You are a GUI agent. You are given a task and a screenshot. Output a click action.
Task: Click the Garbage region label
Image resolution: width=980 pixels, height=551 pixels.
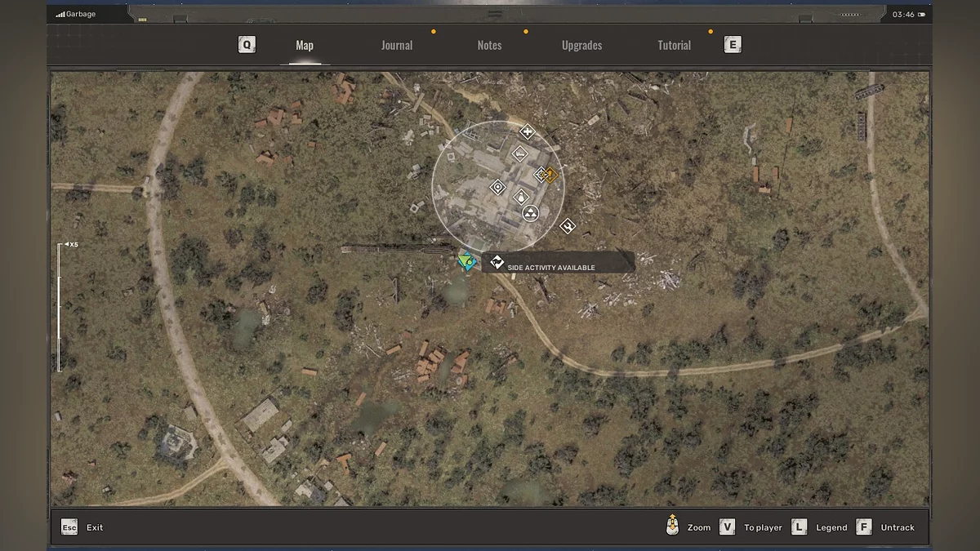pos(81,14)
